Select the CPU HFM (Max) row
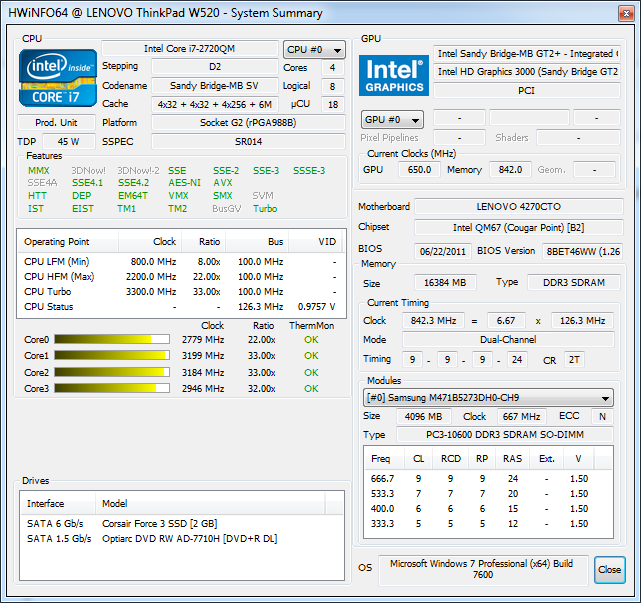The height and width of the screenshot is (603, 641). click(181, 277)
